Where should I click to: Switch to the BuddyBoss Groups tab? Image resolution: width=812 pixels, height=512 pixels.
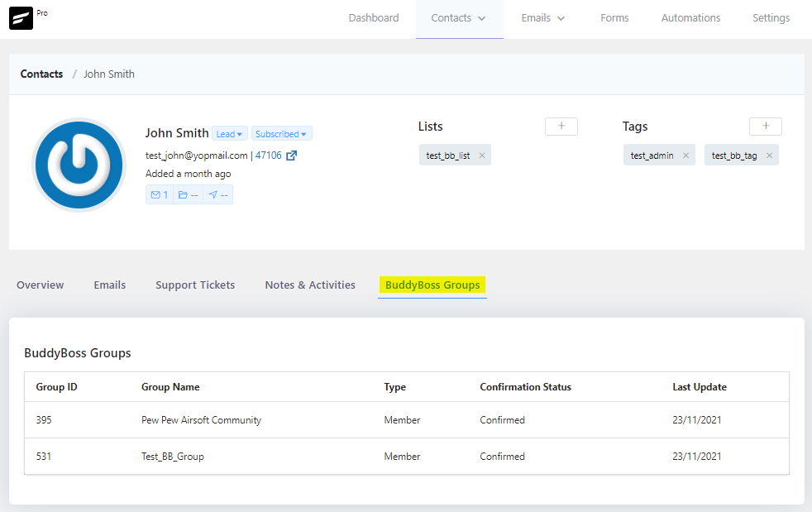coord(432,285)
